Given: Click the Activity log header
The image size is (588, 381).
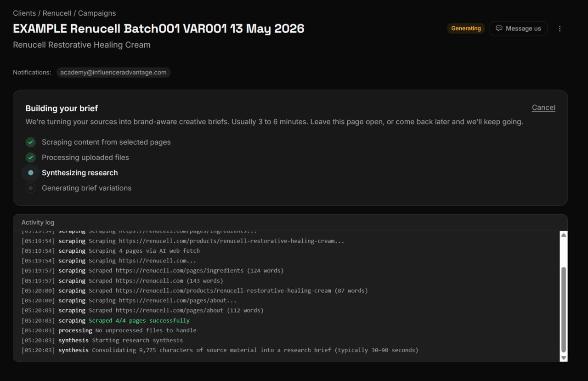Looking at the screenshot, I should [38, 222].
